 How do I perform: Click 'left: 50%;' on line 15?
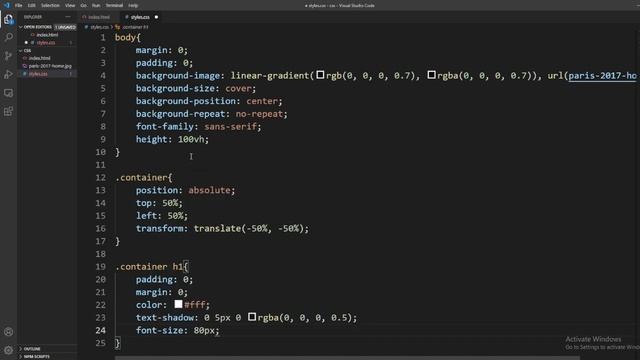coord(162,216)
